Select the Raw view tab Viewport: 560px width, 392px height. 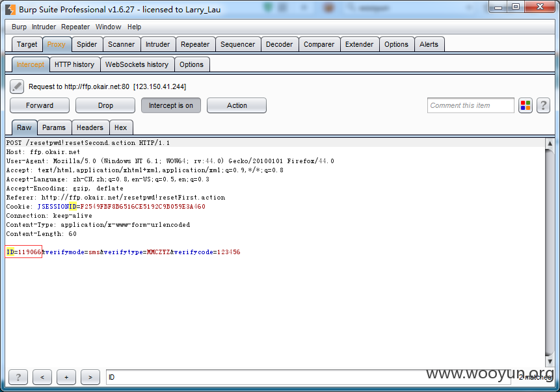pyautogui.click(x=24, y=127)
